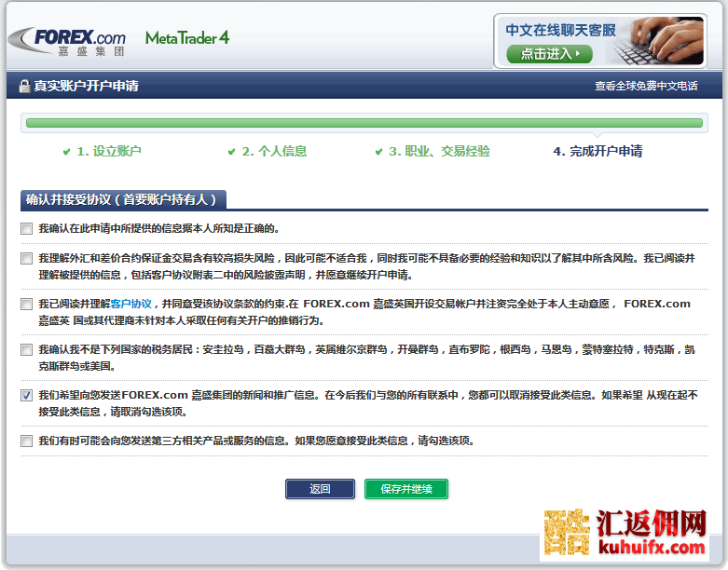The height and width of the screenshot is (570, 728).
Task: Click the MetaTrader 4 logo text
Action: (186, 38)
